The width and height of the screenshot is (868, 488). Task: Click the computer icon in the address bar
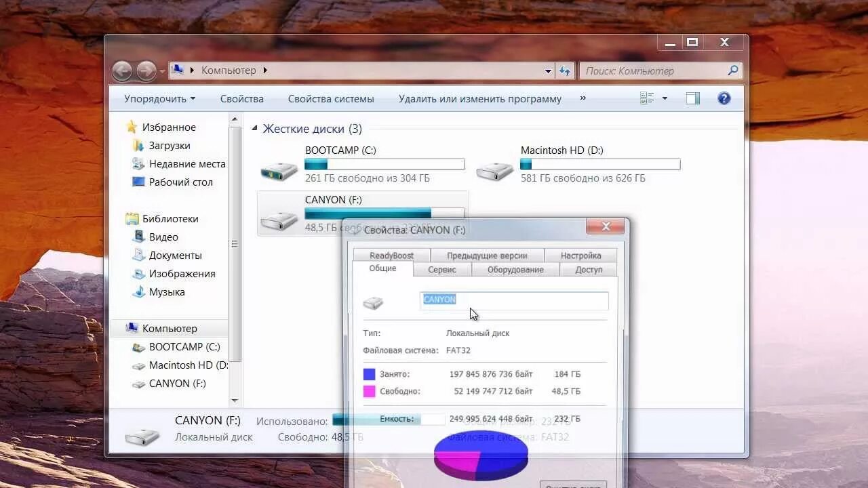[178, 70]
